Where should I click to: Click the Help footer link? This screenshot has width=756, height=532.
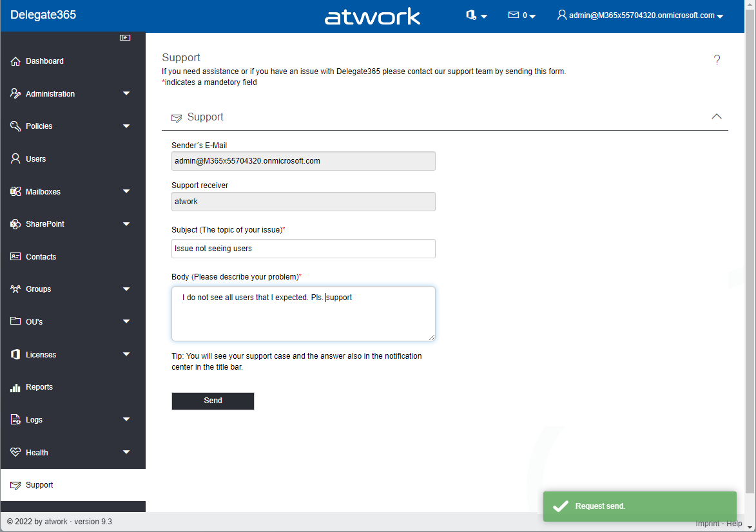tap(734, 524)
